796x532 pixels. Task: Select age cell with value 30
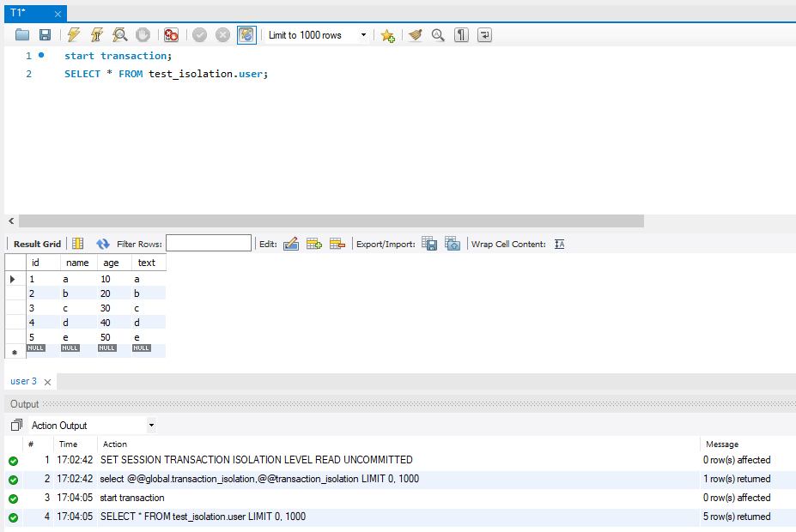coord(114,308)
